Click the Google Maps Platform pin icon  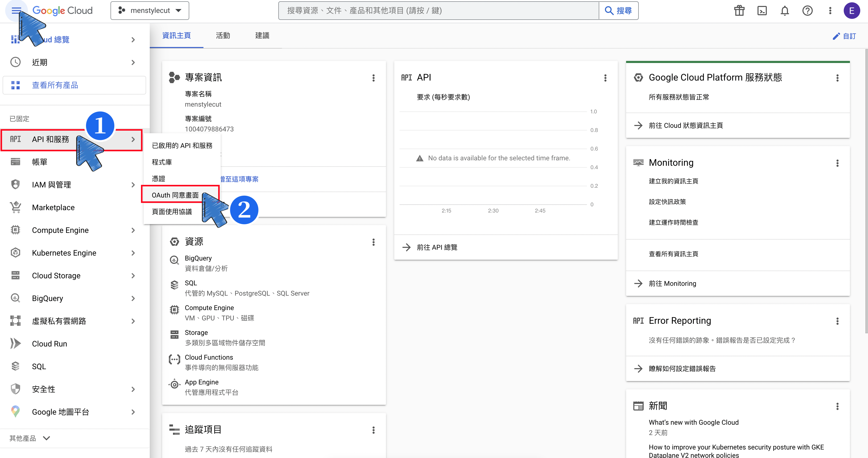(x=15, y=412)
